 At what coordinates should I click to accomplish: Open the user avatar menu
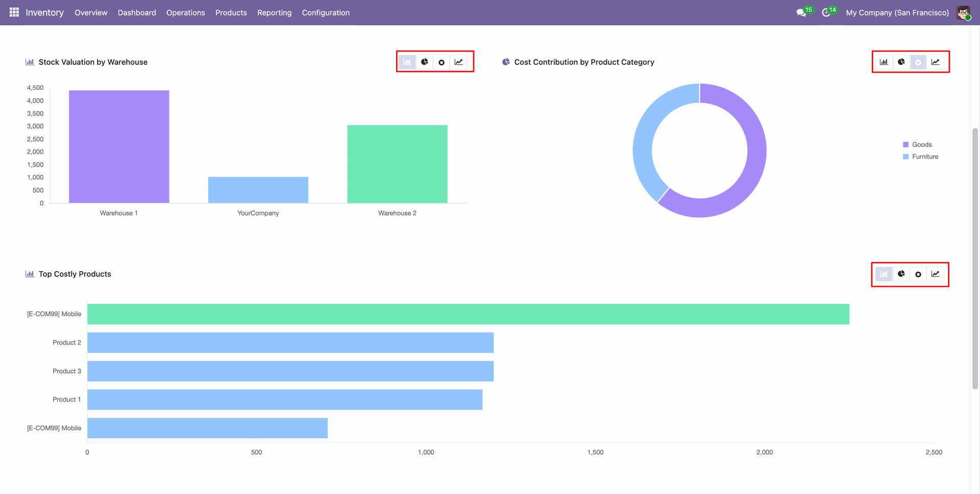click(963, 13)
